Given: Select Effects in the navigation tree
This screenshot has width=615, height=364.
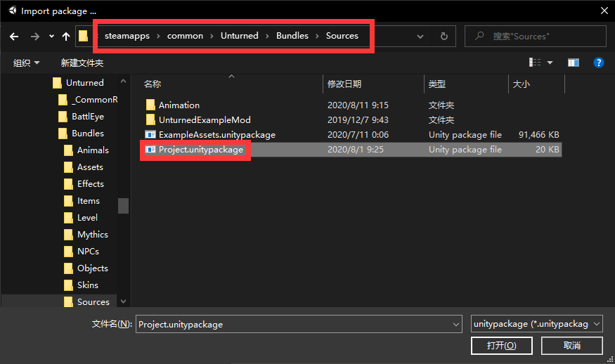Looking at the screenshot, I should (x=91, y=184).
